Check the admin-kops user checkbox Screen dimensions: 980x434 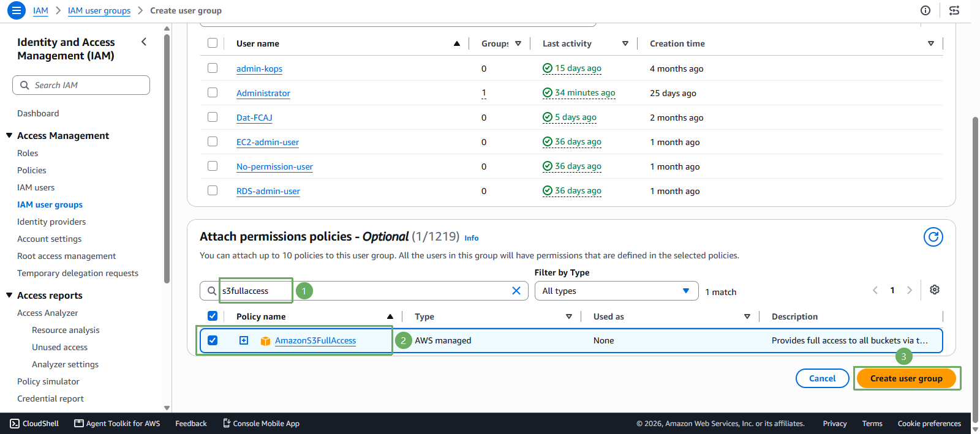click(x=213, y=68)
